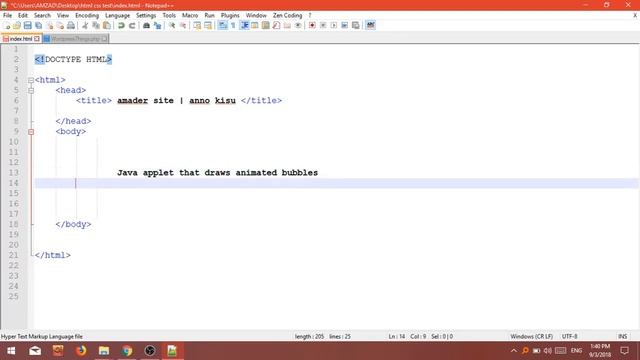This screenshot has width=640, height=360.
Task: Click the Open file toolbar icon
Action: point(17,25)
